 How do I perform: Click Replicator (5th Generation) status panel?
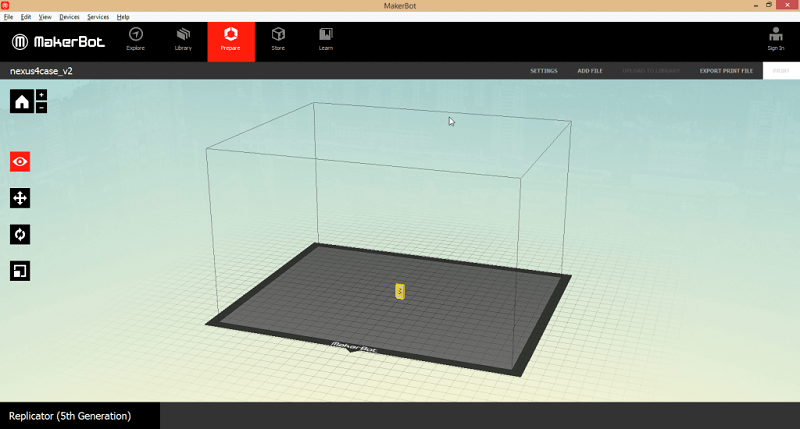coord(80,416)
